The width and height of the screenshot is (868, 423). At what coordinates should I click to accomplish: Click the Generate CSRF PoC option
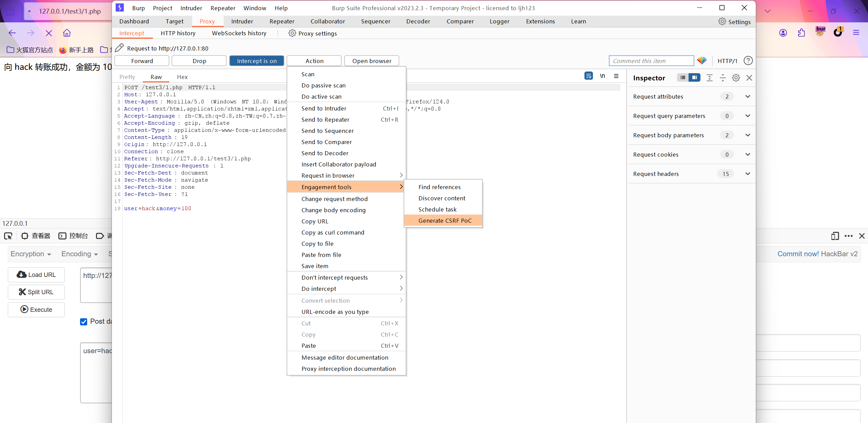point(445,221)
